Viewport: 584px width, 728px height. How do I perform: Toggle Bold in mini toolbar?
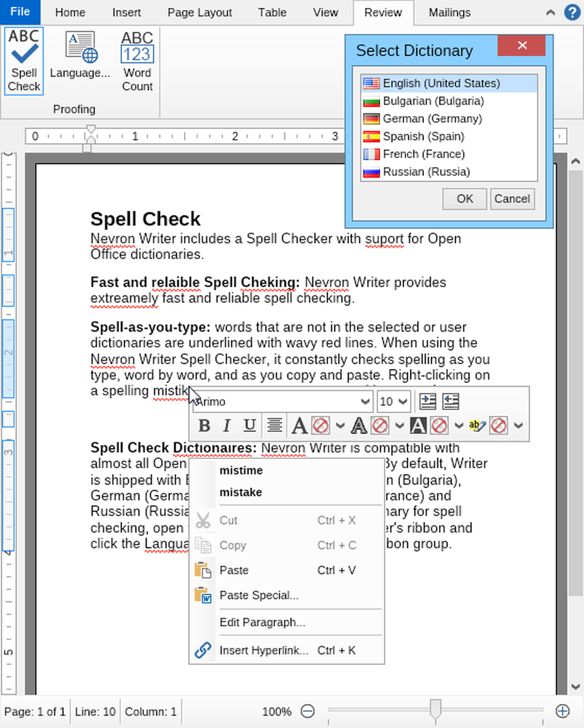pyautogui.click(x=204, y=425)
